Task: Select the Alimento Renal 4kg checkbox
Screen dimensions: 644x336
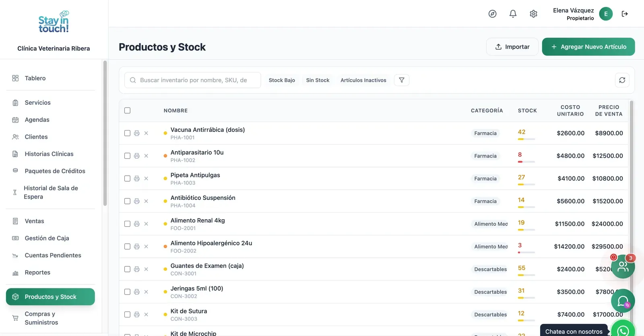Action: [127, 224]
